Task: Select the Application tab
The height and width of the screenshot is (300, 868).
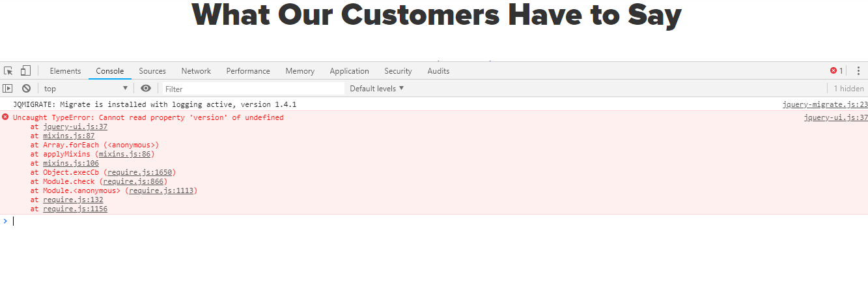Action: pyautogui.click(x=349, y=71)
